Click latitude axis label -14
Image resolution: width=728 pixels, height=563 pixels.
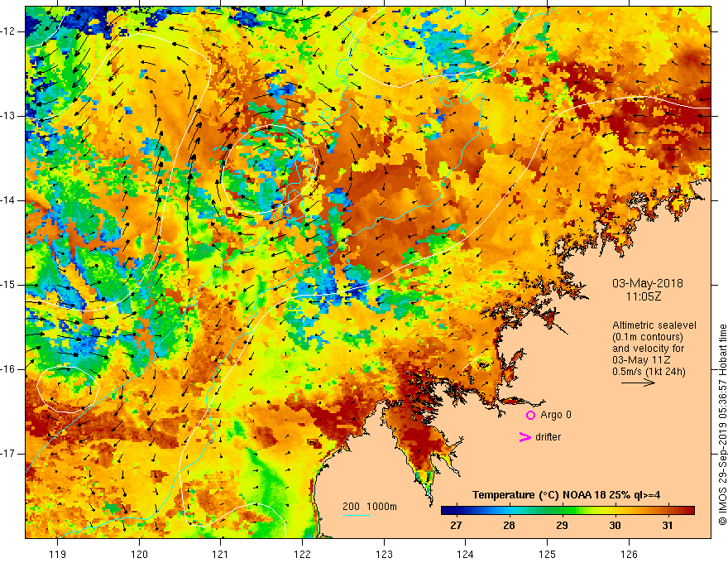point(9,200)
